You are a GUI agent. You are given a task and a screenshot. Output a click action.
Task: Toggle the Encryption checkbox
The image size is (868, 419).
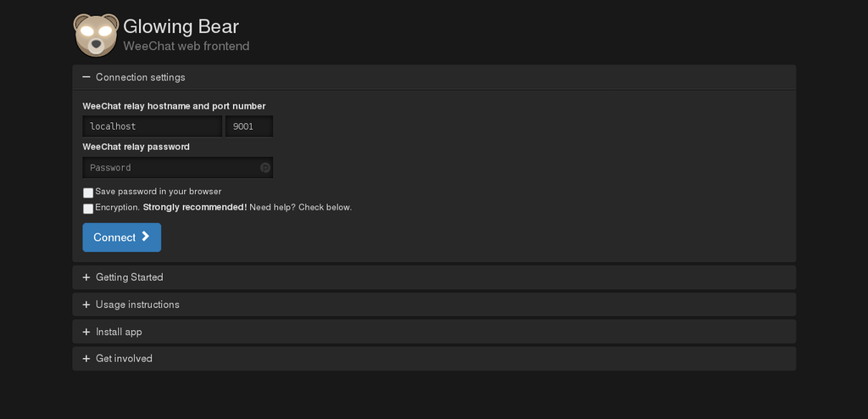click(x=88, y=209)
